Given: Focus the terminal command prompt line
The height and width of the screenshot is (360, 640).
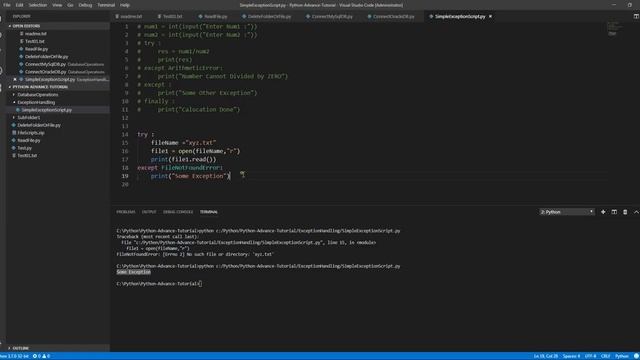Looking at the screenshot, I should (159, 284).
